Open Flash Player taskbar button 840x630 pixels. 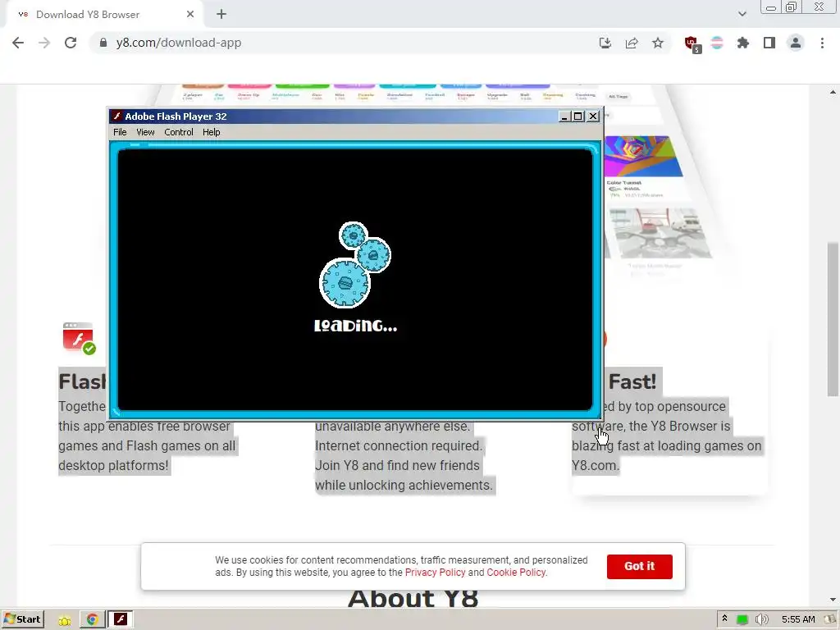click(x=121, y=620)
